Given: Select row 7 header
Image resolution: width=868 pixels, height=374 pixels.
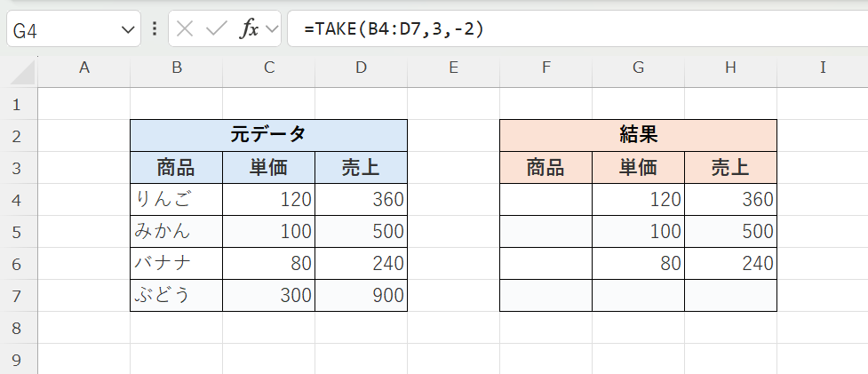Looking at the screenshot, I should coord(18,295).
